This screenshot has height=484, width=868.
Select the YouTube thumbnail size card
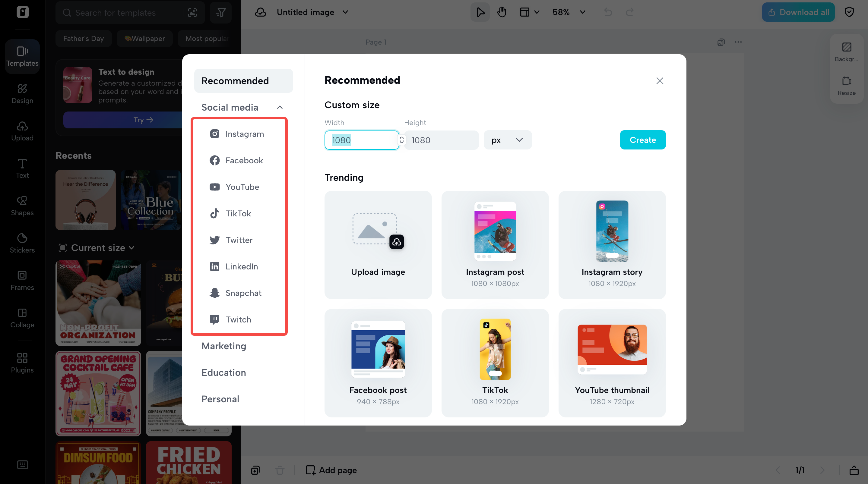point(612,363)
